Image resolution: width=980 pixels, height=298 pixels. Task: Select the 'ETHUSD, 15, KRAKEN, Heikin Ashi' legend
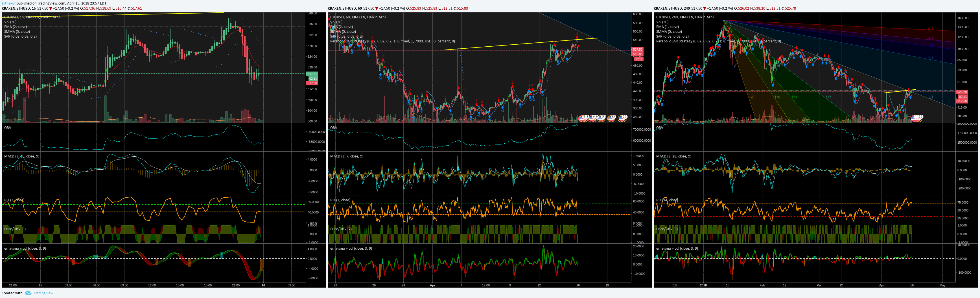pyautogui.click(x=32, y=17)
